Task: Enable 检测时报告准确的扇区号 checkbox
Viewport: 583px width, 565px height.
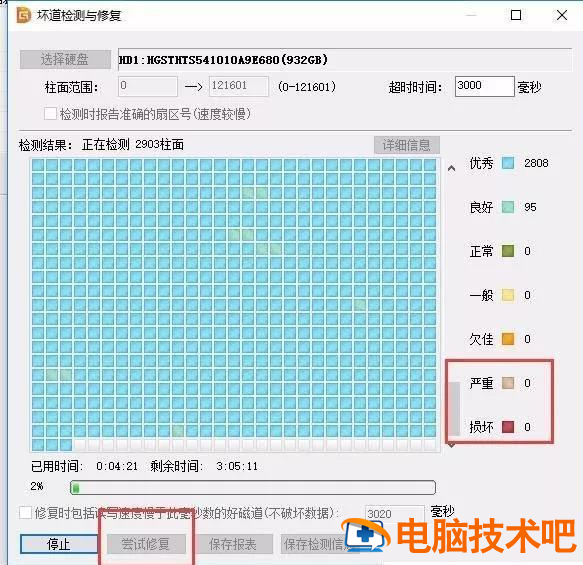Action: coord(50,114)
